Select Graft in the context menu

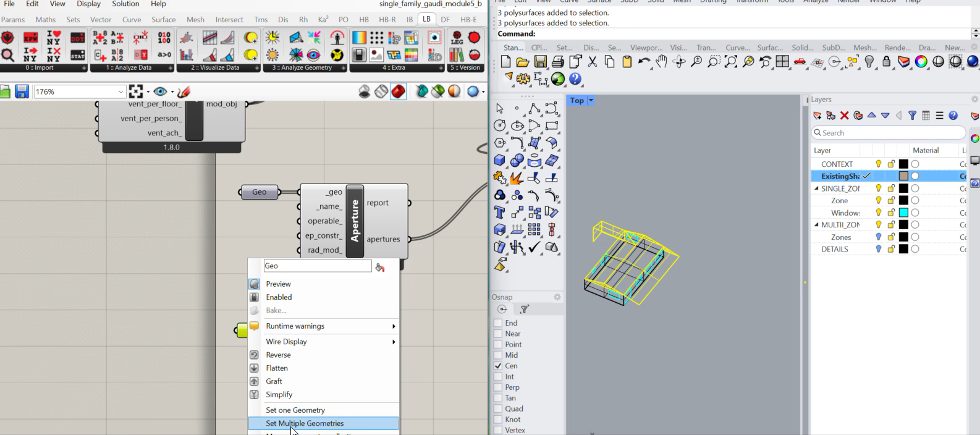click(323, 381)
